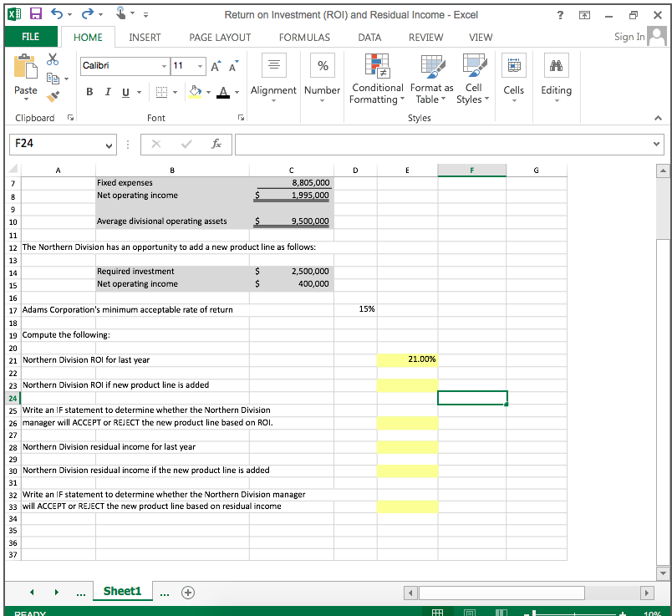Expand the Calibri font name dropdown

pos(164,65)
